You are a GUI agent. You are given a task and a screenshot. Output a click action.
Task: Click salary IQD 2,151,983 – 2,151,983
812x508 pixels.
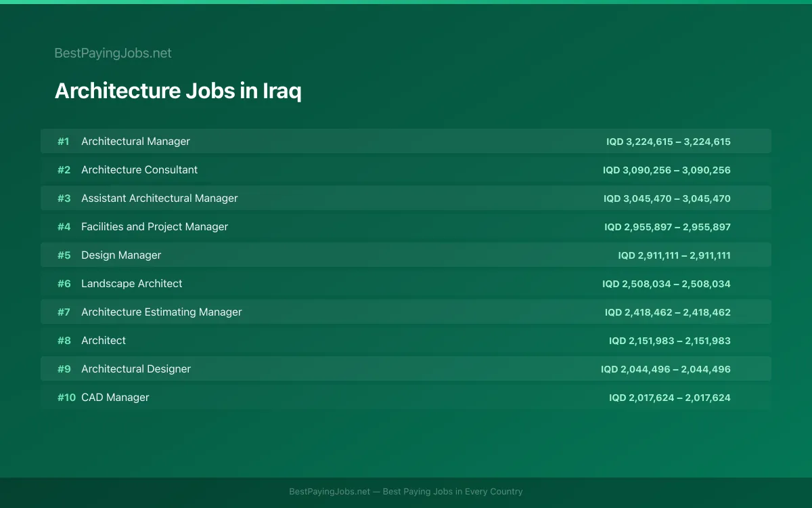pyautogui.click(x=670, y=341)
